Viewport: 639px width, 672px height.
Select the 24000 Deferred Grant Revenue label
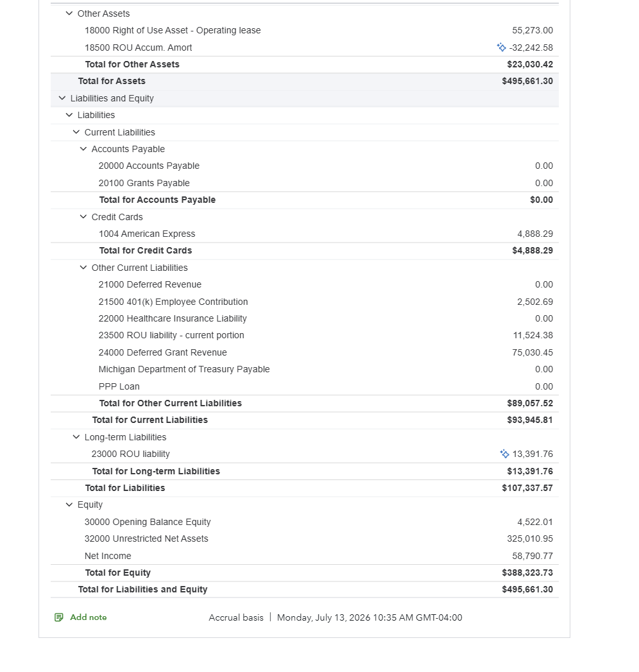[163, 352]
